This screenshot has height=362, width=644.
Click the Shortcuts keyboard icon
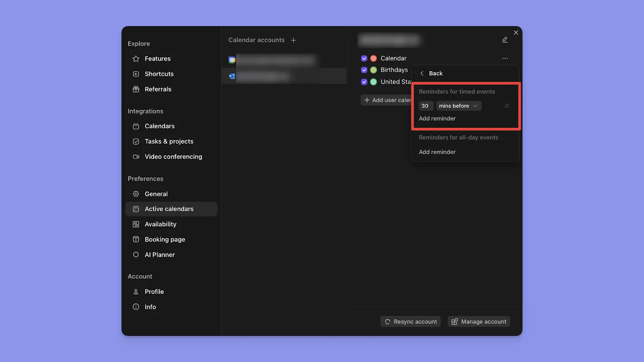pos(136,74)
